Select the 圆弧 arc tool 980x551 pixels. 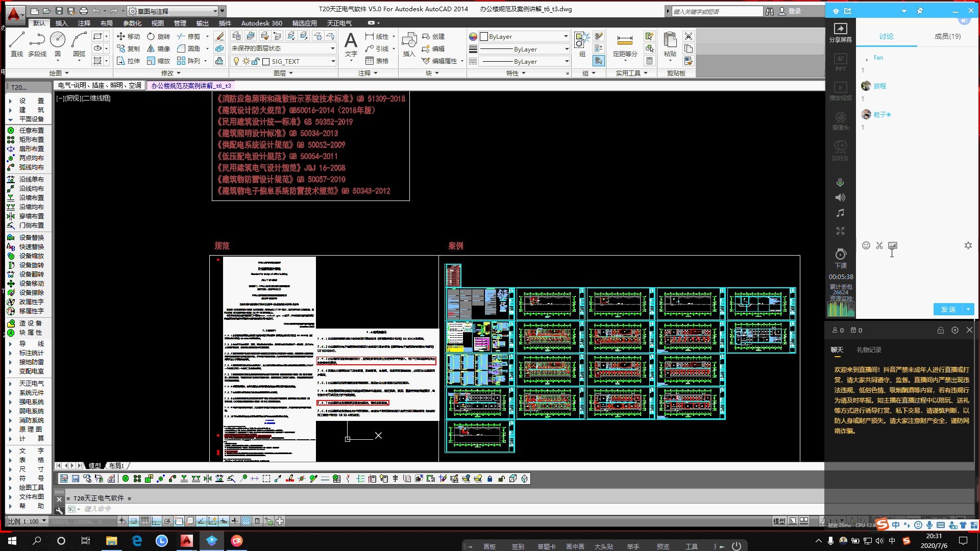(x=79, y=44)
